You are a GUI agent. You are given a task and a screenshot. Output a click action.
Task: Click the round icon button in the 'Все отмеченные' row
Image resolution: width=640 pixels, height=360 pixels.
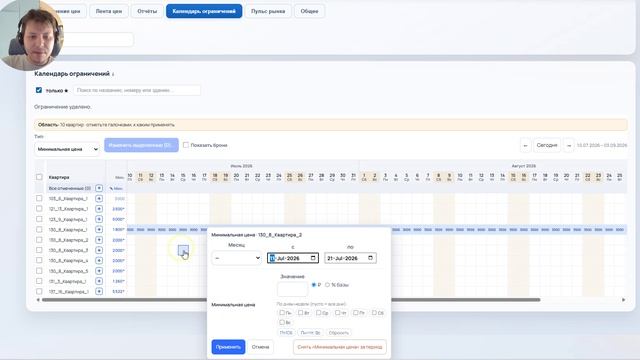(x=99, y=188)
